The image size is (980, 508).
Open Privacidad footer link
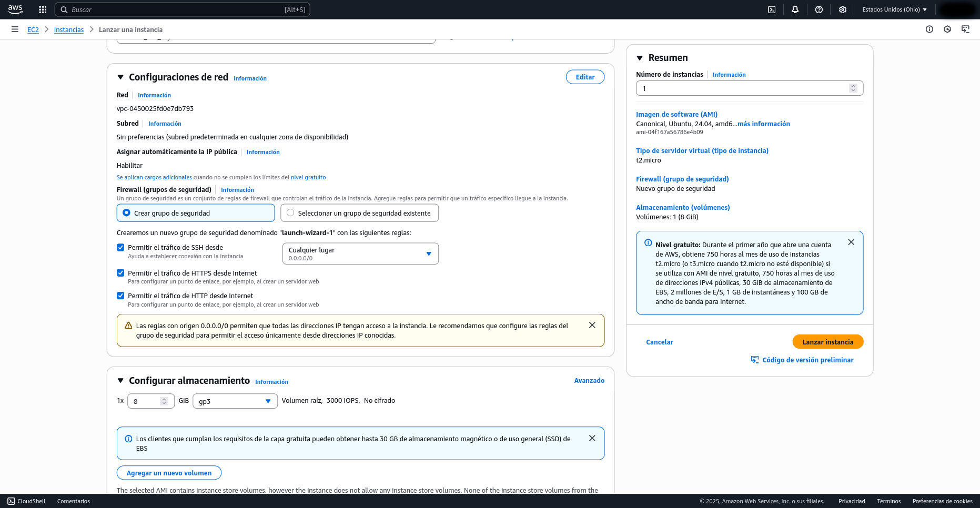coord(852,501)
